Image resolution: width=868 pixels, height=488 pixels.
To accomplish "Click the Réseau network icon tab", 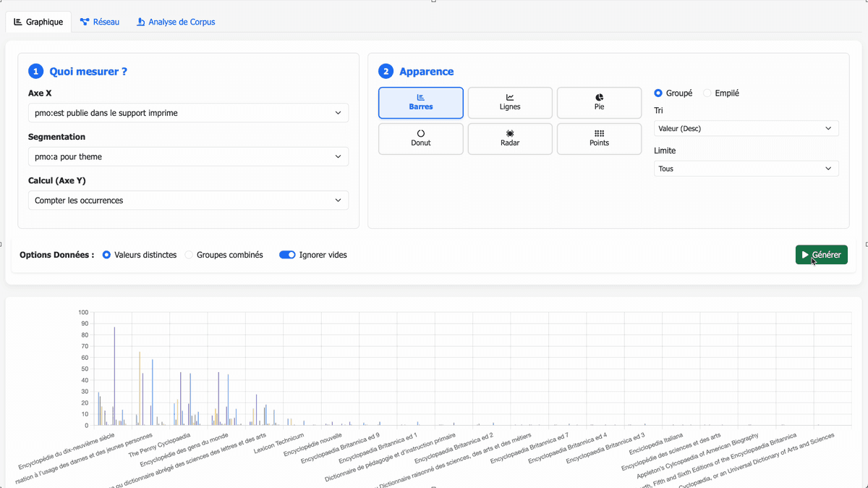I will (x=85, y=22).
